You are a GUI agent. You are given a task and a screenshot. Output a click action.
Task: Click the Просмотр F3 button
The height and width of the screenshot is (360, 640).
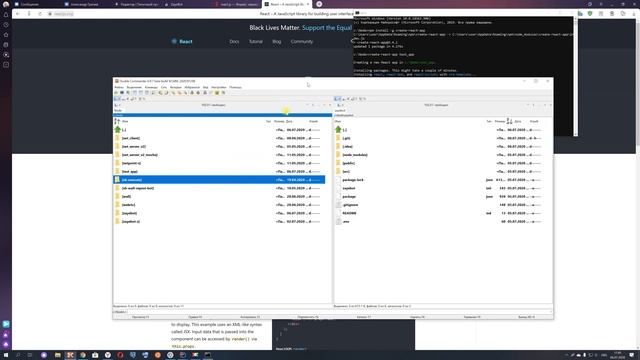point(140,317)
